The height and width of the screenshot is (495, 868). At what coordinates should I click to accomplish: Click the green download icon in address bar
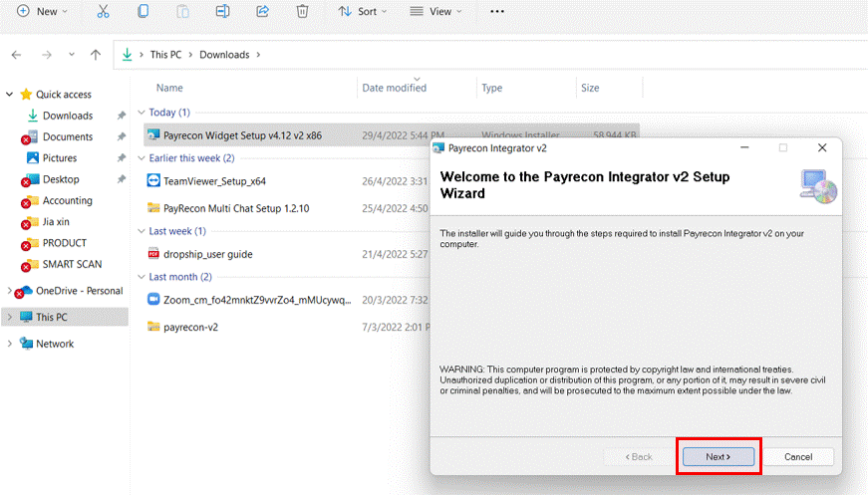(127, 54)
